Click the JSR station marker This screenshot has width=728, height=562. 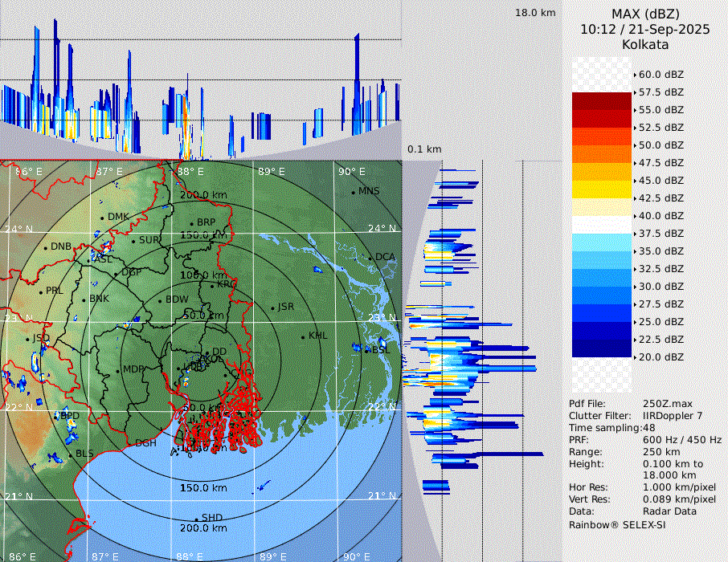coord(272,307)
